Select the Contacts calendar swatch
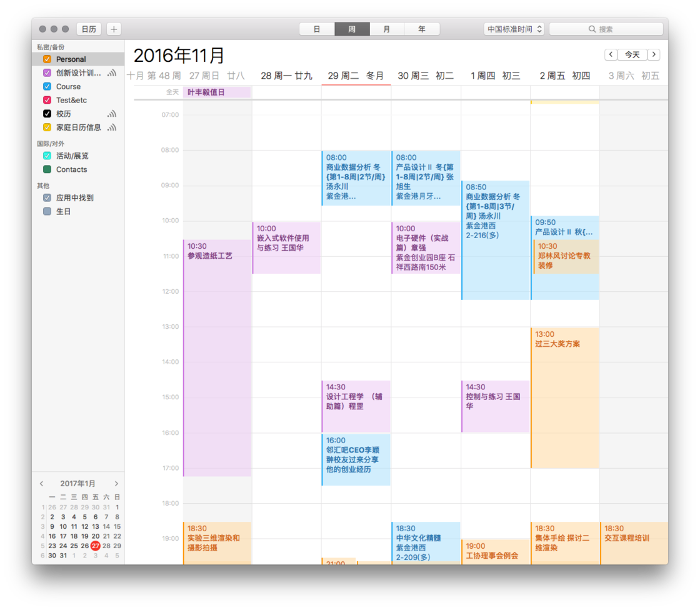The width and height of the screenshot is (700, 610). [47, 169]
